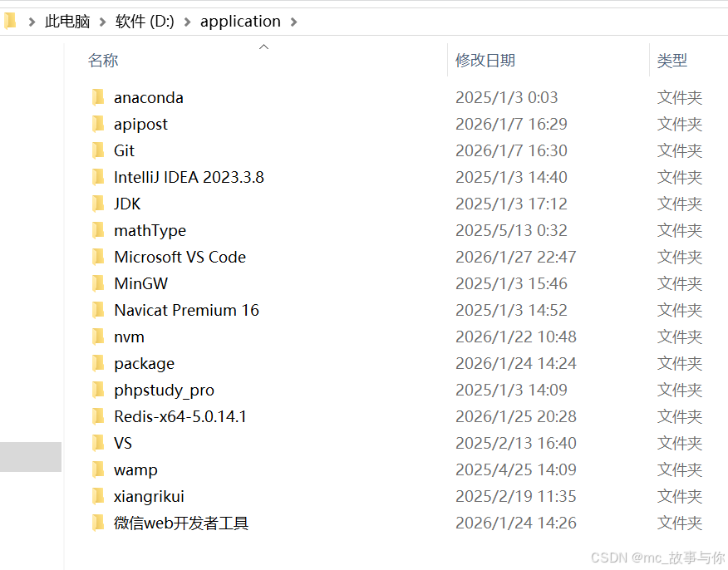Select the Microsoft VS Code folder name
Screen dimensions: 728x570
click(x=180, y=257)
